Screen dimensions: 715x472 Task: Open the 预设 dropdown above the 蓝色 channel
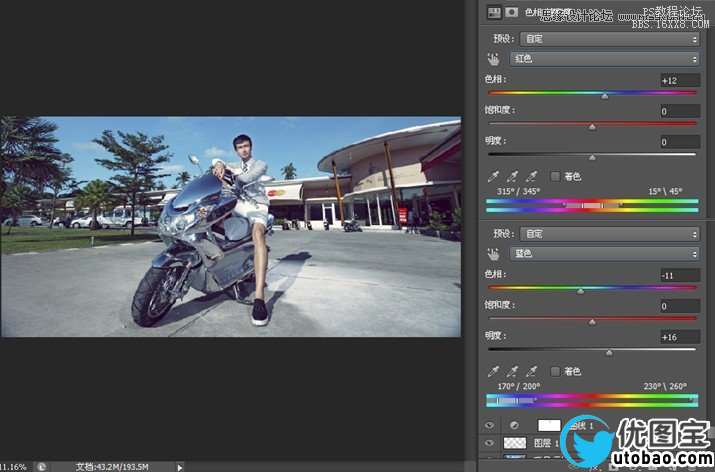click(610, 234)
